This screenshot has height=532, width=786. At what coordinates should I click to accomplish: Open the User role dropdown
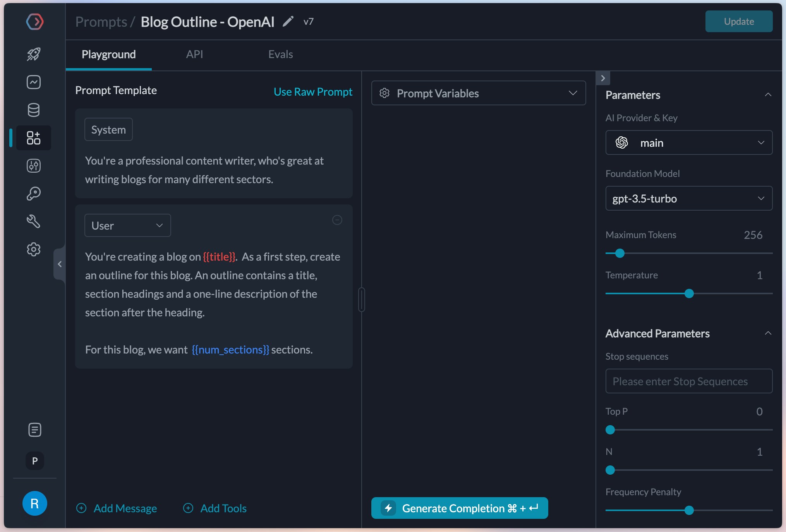pyautogui.click(x=127, y=225)
